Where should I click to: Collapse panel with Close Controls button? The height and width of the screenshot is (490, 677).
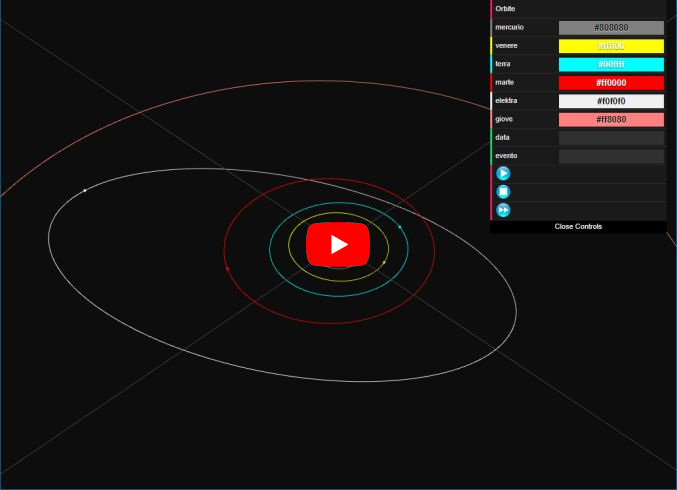[x=578, y=227]
